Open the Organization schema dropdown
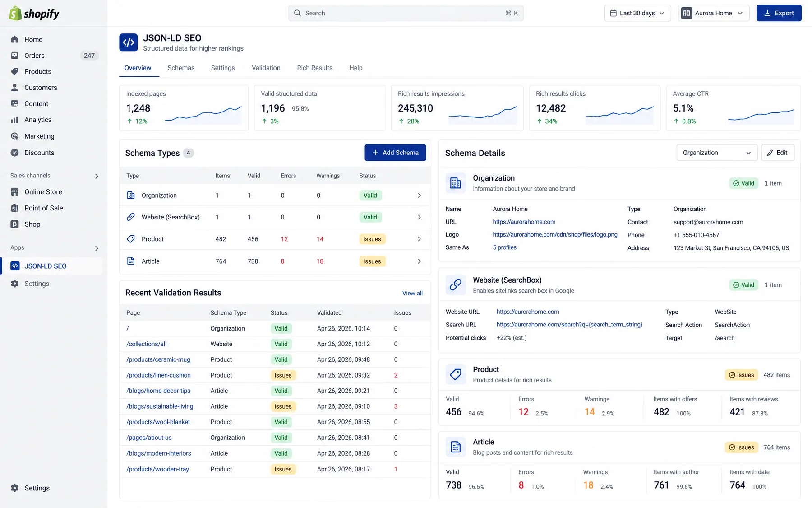 coord(717,153)
